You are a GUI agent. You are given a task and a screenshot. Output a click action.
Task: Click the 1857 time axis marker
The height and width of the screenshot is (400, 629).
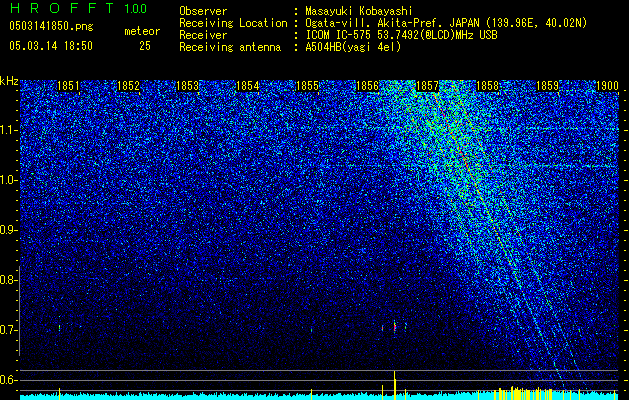(x=427, y=86)
